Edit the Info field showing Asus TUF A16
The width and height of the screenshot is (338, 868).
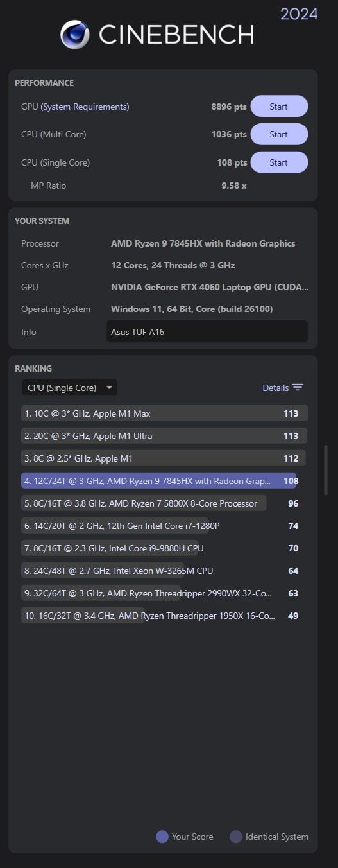(207, 332)
